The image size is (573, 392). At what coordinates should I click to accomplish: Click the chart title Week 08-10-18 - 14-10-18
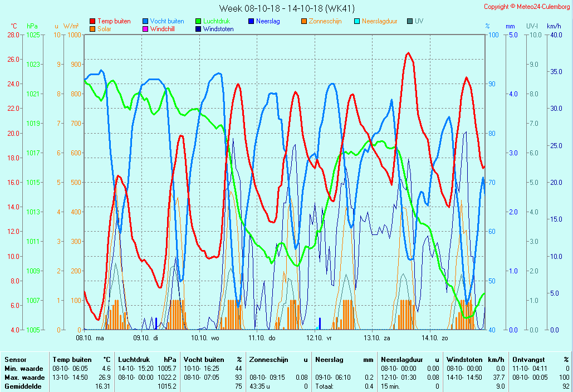point(286,8)
